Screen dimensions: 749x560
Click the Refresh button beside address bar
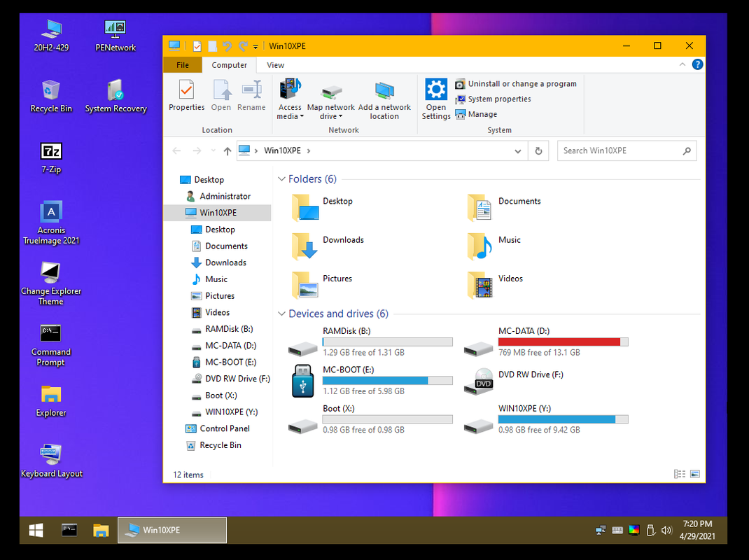538,151
